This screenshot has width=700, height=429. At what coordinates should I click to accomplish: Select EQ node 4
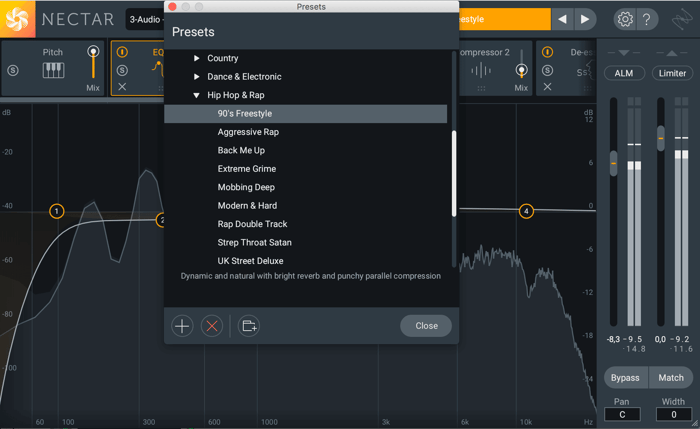pos(526,211)
